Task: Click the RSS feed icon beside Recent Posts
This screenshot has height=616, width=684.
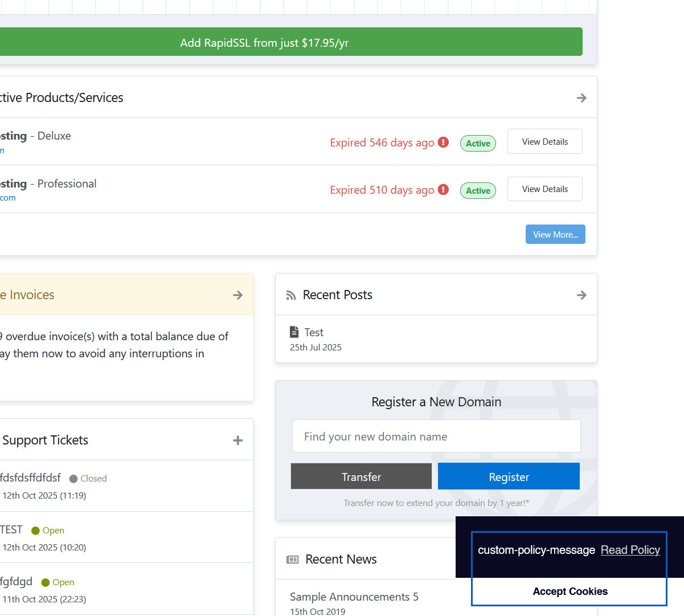Action: point(291,295)
